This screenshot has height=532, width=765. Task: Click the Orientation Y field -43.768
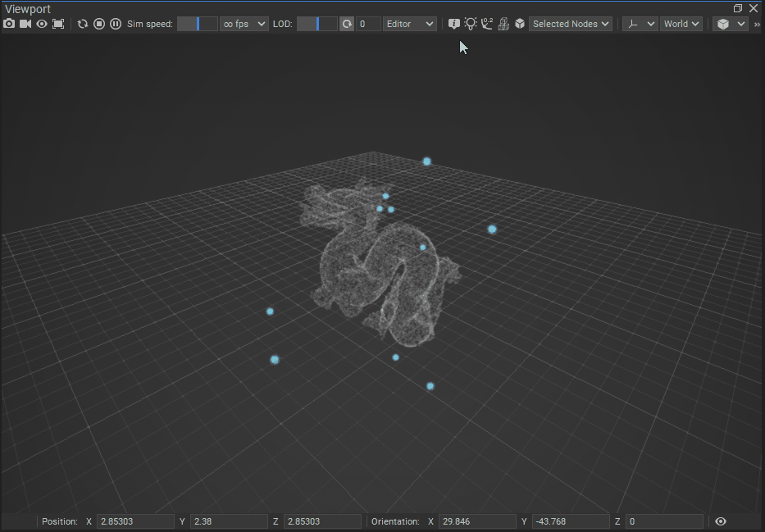571,521
